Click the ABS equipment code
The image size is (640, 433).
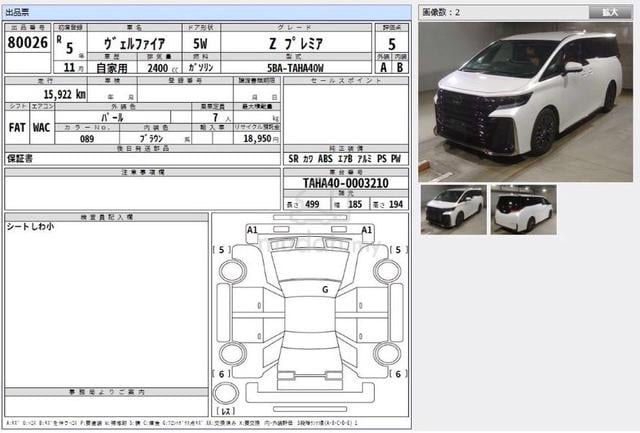(325, 159)
